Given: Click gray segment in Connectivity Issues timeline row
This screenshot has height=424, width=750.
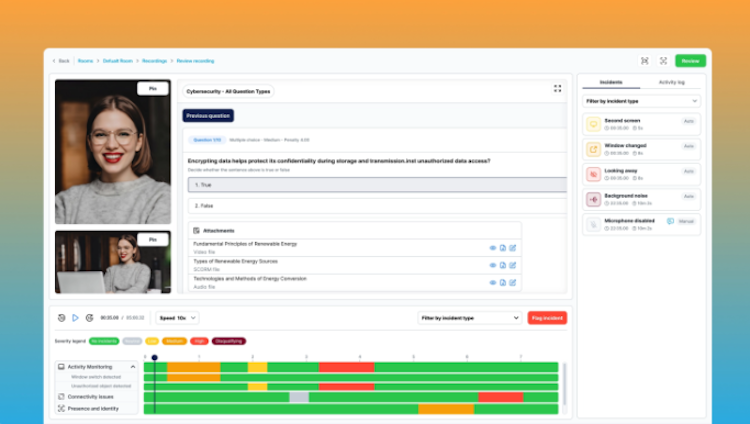Looking at the screenshot, I should click(299, 397).
